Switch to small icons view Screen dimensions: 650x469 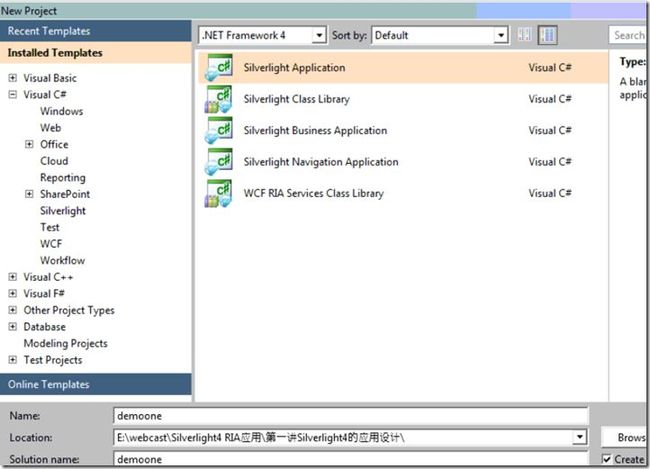pyautogui.click(x=524, y=35)
